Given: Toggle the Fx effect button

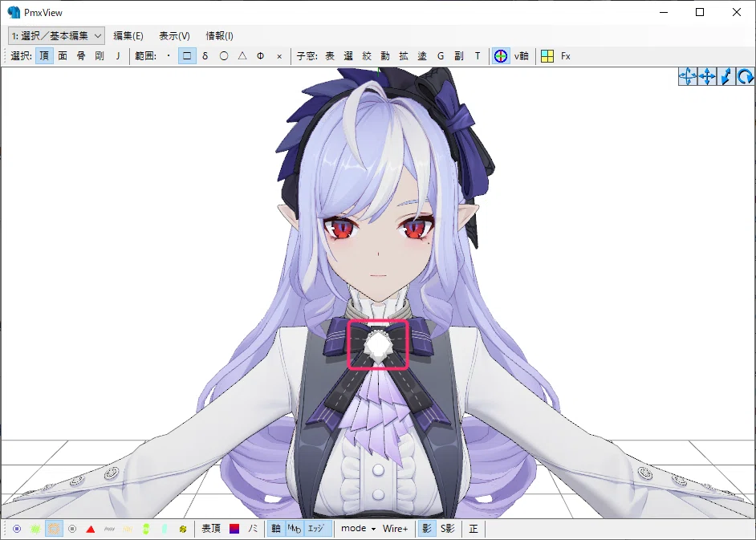Looking at the screenshot, I should point(566,56).
